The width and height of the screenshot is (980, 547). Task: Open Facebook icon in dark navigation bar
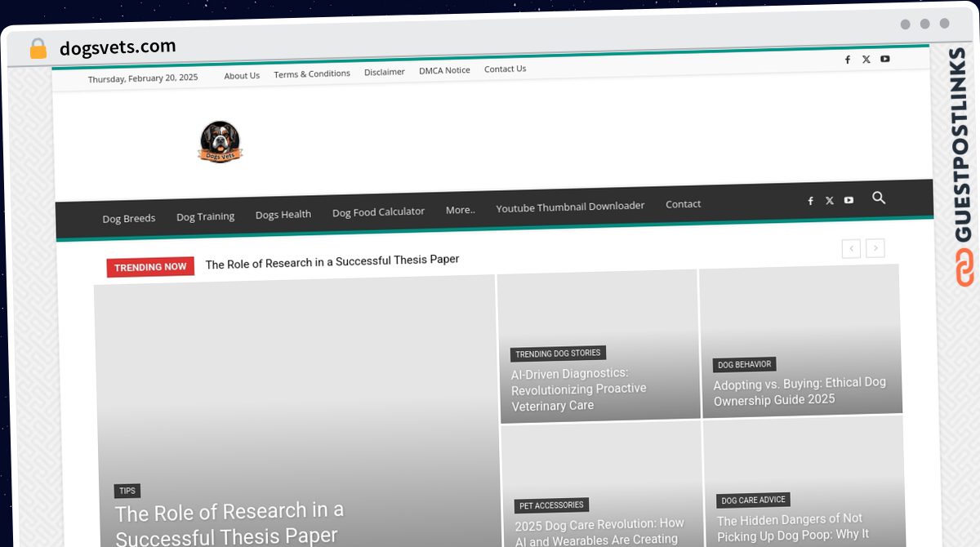point(810,201)
